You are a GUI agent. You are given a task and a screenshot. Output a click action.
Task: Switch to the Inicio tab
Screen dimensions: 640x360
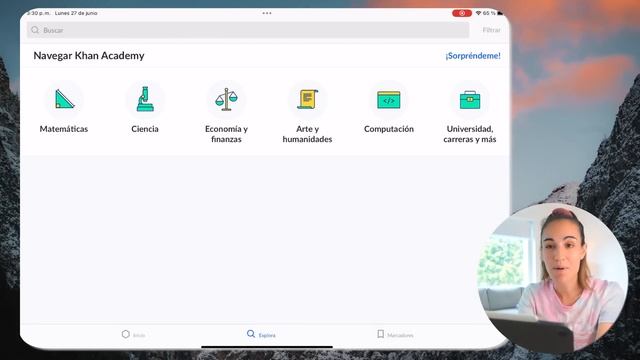[133, 335]
